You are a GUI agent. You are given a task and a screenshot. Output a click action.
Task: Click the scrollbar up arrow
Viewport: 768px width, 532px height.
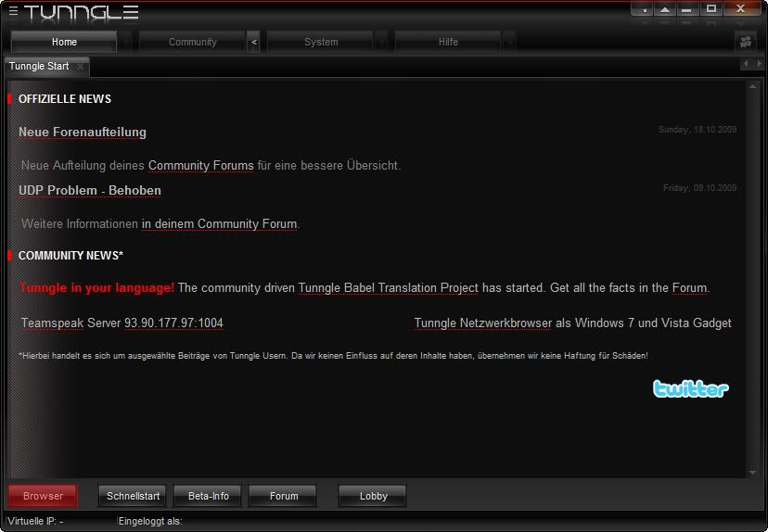click(753, 86)
